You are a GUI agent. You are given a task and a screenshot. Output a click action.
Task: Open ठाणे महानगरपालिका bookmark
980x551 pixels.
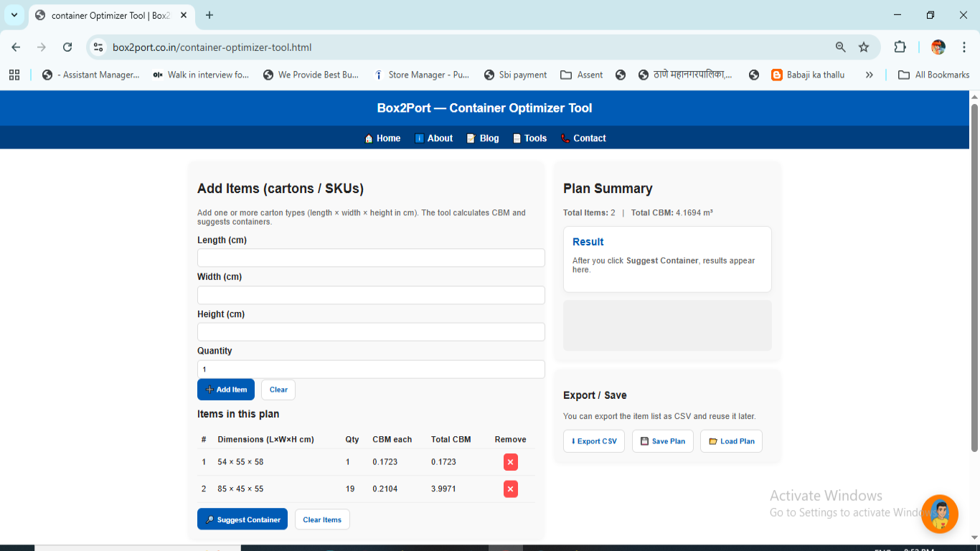point(686,75)
